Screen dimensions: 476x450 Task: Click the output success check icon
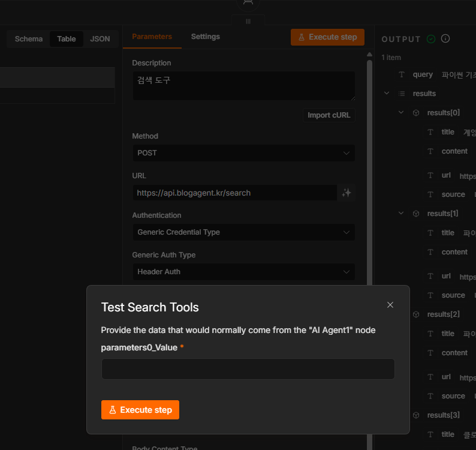pos(431,39)
